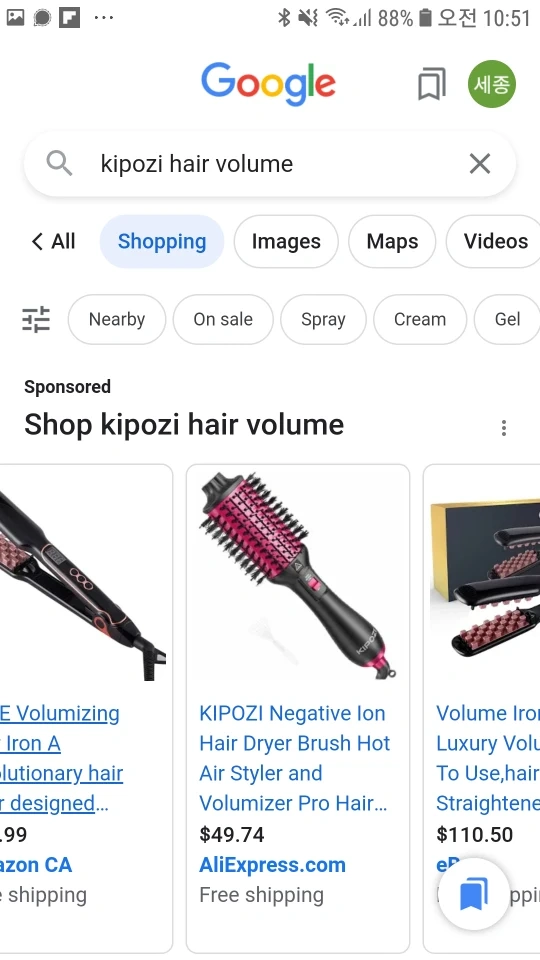Open the AliExpress.com seller link

pos(272,864)
